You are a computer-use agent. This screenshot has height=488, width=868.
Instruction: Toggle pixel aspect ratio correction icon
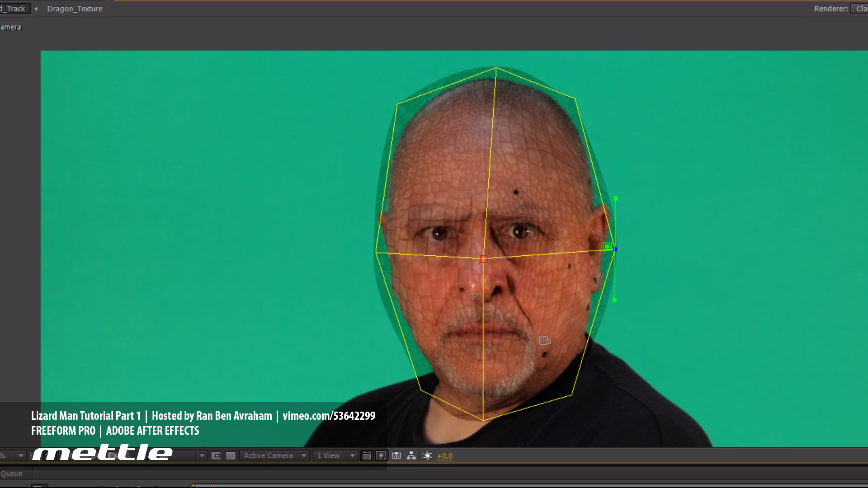[367, 455]
